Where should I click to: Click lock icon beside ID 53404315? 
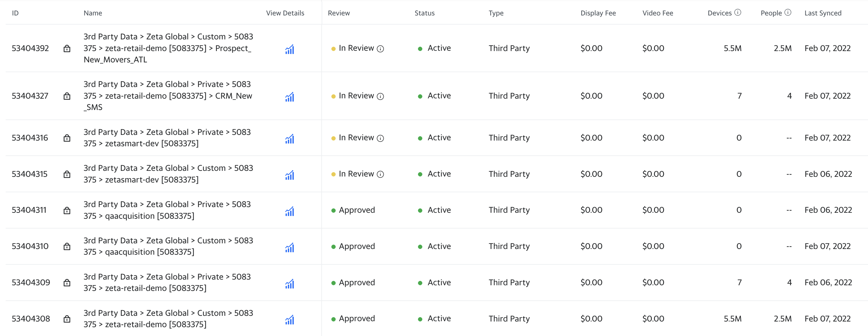click(67, 174)
